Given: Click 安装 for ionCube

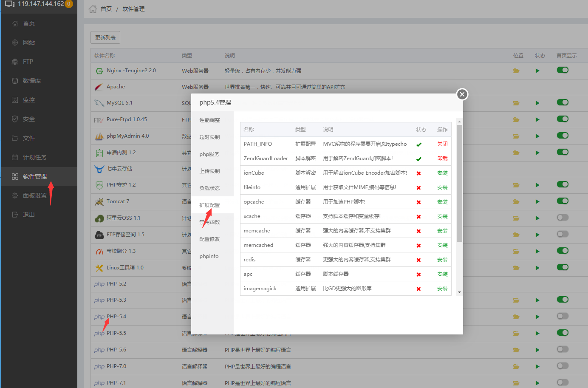Looking at the screenshot, I should tap(442, 173).
